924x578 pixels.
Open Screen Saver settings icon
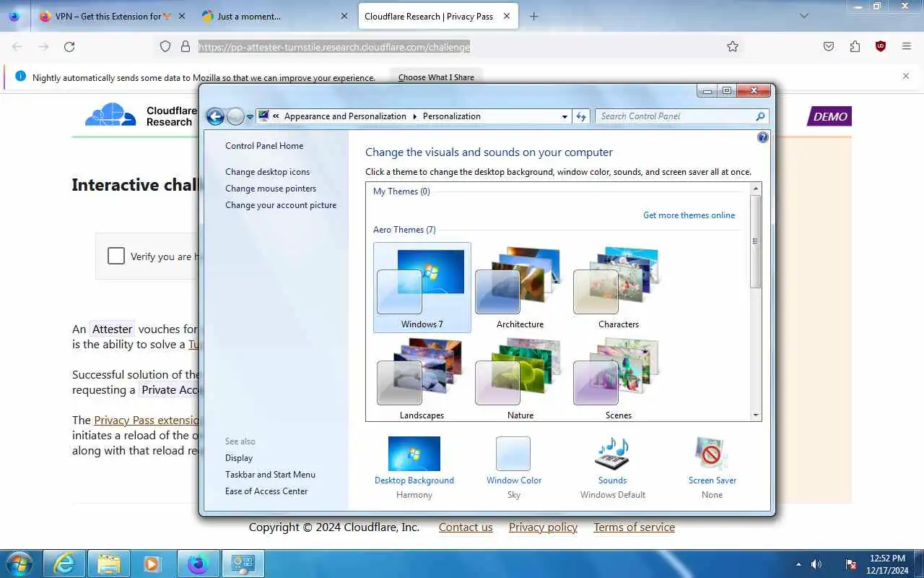coord(712,454)
